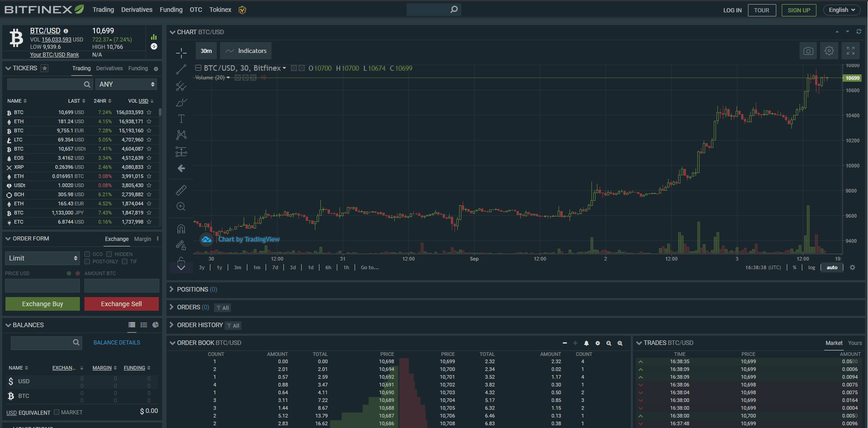Viewport: 868px width, 428px height.
Task: Enable the POST-ONLY checkbox
Action: coord(87,261)
